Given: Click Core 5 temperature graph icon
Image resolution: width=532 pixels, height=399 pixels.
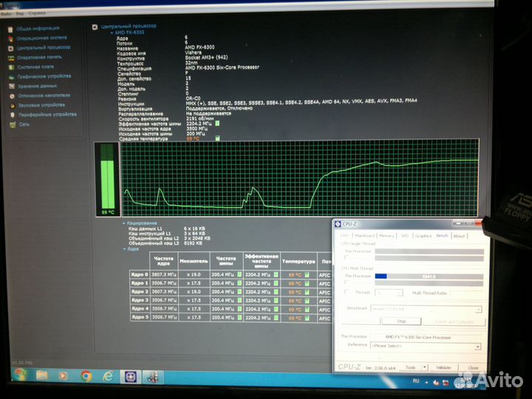Looking at the screenshot, I should coord(307,318).
